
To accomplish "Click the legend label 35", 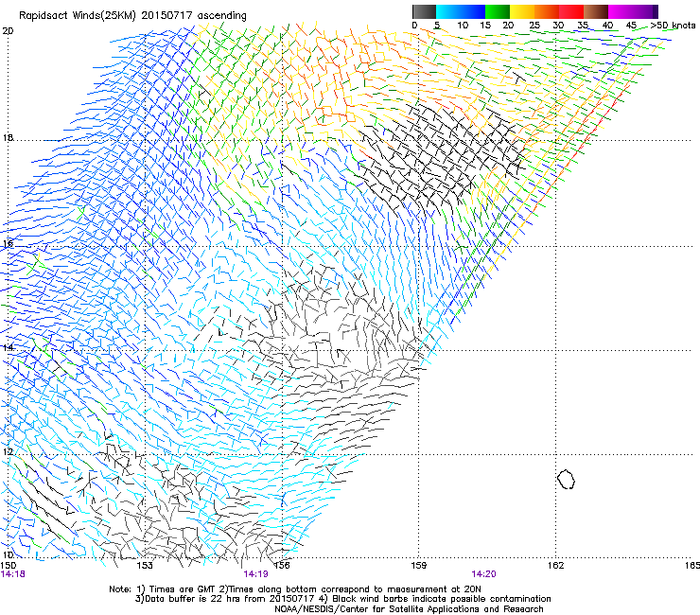I will pos(583,26).
